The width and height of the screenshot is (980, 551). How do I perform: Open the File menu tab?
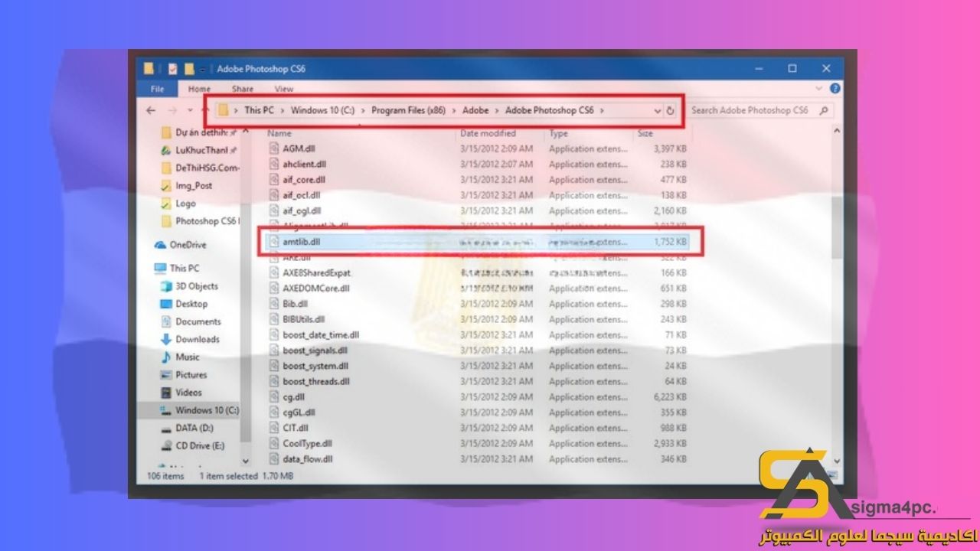pos(157,89)
